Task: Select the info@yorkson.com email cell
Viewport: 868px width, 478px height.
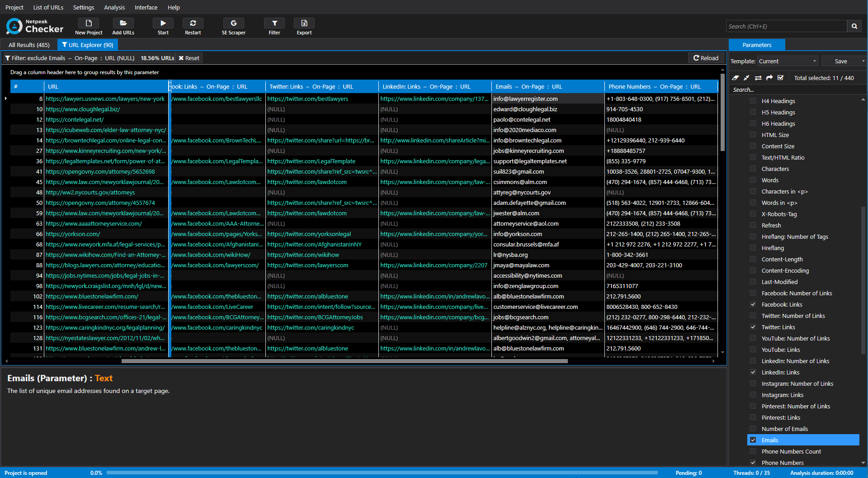Action: pos(548,234)
